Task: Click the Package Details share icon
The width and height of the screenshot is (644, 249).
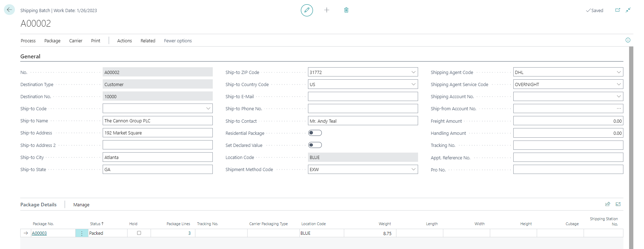Action: [607, 204]
